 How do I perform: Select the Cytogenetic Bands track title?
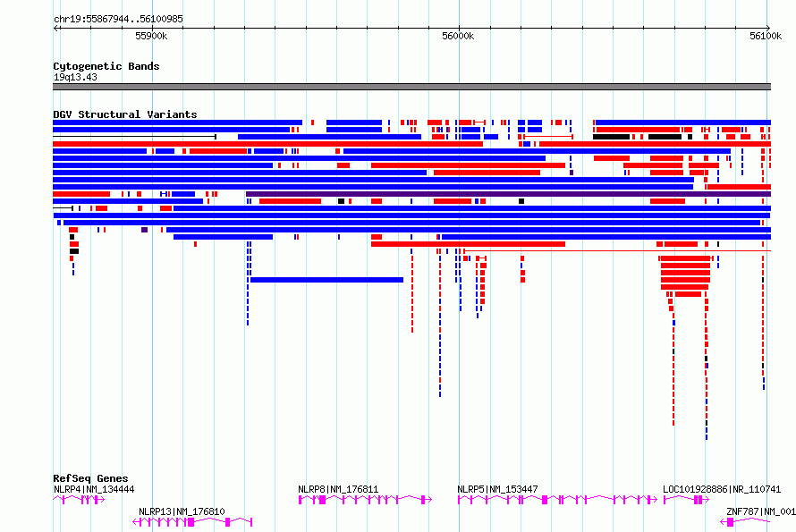(106, 66)
